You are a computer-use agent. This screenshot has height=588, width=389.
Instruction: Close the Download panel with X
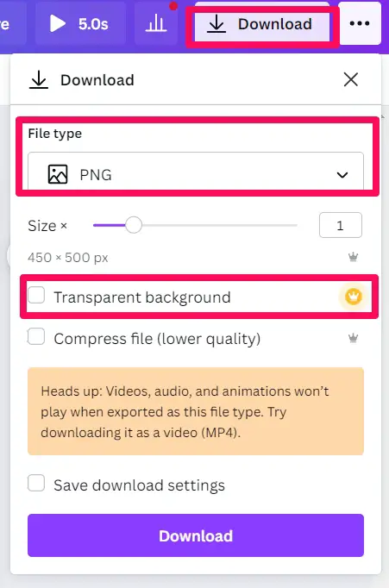coord(351,79)
